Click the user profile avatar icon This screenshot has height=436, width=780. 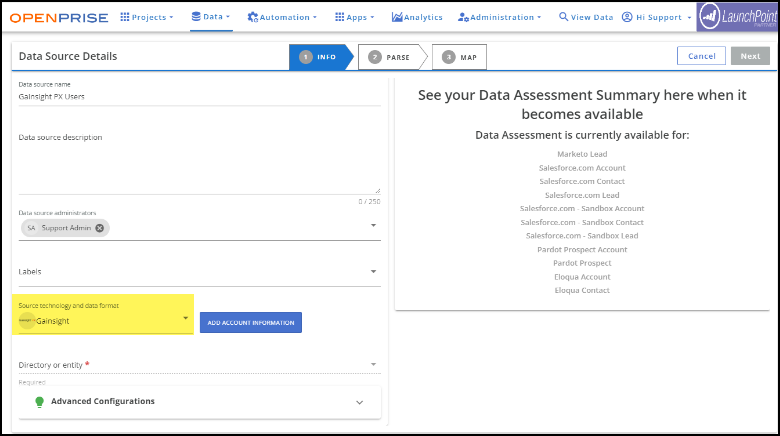(627, 17)
